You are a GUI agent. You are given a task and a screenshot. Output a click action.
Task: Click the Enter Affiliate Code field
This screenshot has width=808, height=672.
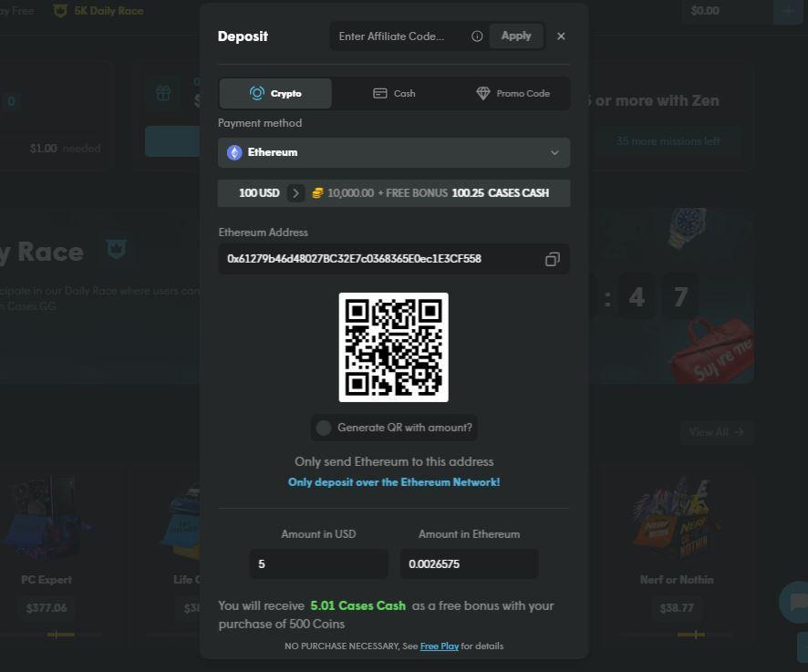pos(399,36)
